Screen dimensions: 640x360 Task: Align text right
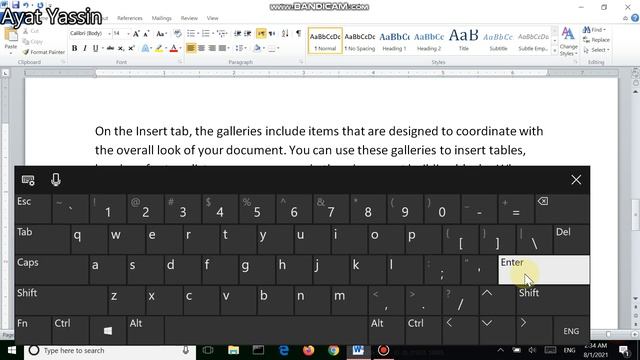[212, 48]
